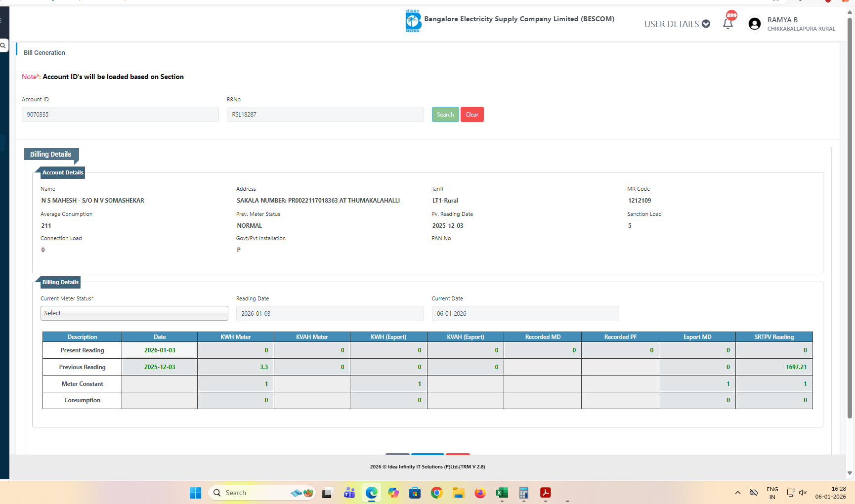Click the Billing Details section tab

tap(50, 154)
